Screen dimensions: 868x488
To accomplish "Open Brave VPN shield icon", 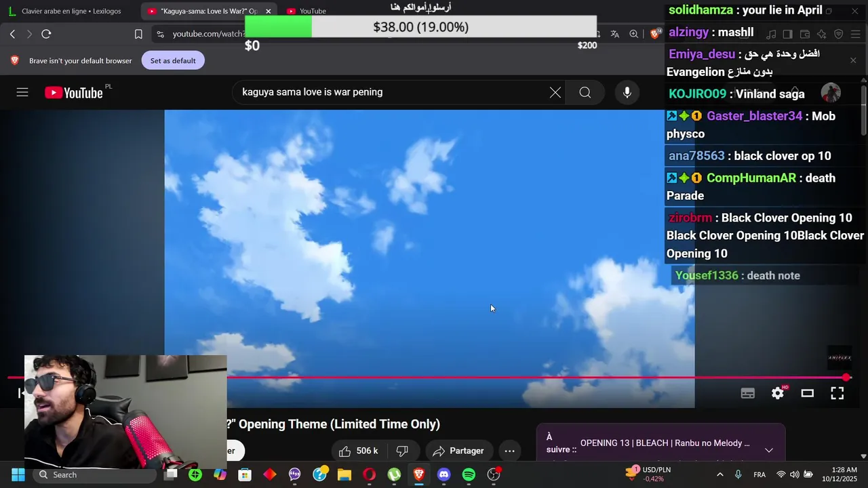I will 838,34.
